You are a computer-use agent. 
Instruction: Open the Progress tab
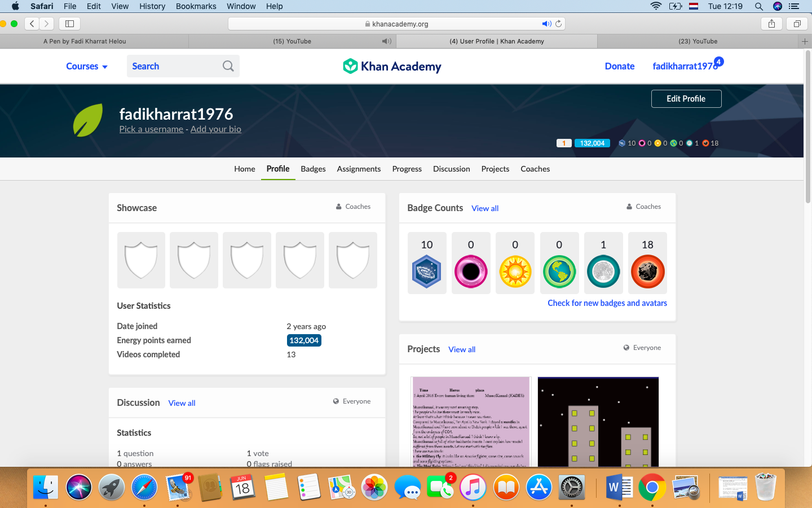click(407, 169)
